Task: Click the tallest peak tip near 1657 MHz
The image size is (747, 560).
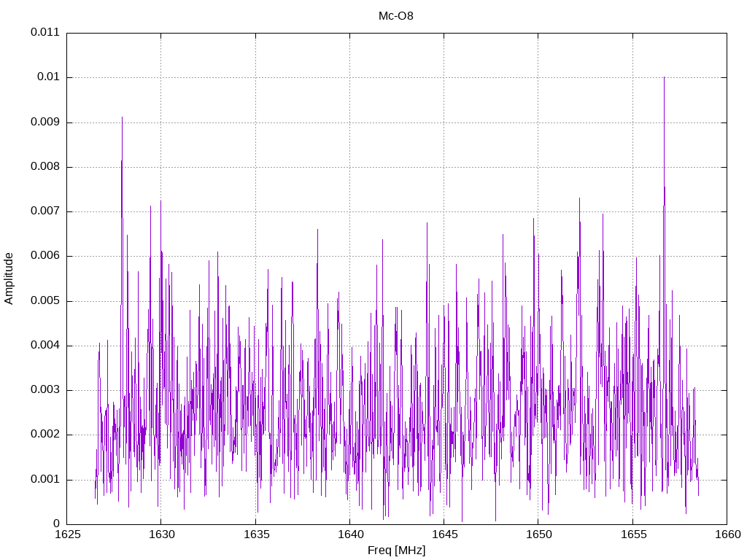Action: coord(664,77)
